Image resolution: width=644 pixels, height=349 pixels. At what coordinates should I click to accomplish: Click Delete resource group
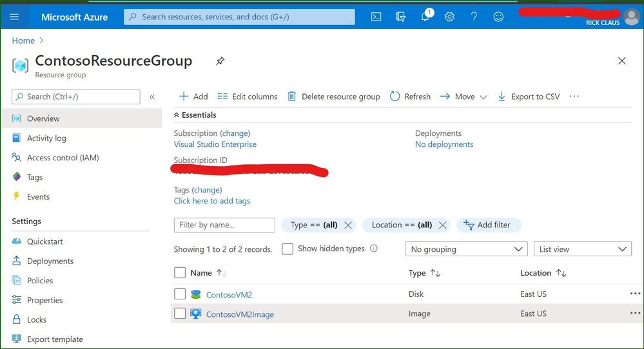(333, 97)
